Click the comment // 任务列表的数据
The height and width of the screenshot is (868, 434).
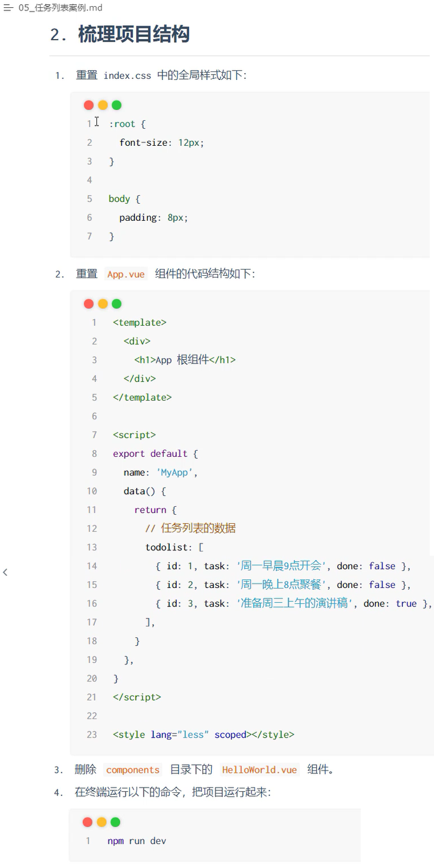click(x=190, y=528)
